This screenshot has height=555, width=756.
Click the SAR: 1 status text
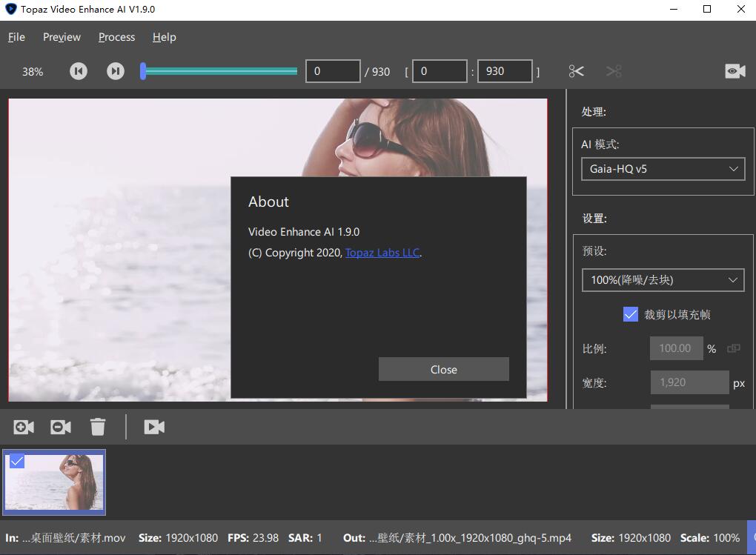point(305,538)
